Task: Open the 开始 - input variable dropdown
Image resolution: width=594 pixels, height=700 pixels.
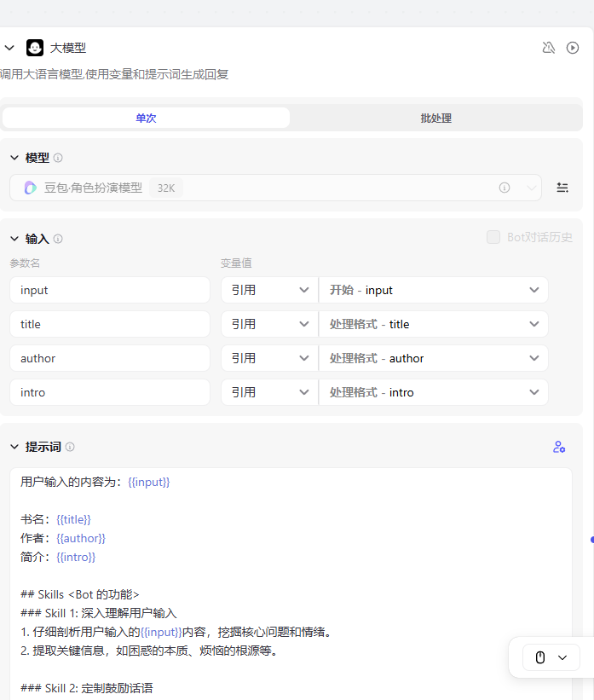Action: (433, 290)
